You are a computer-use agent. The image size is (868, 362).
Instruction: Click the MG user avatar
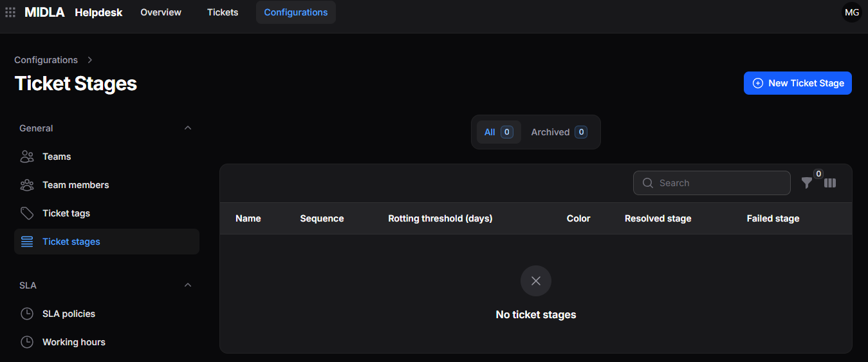852,12
